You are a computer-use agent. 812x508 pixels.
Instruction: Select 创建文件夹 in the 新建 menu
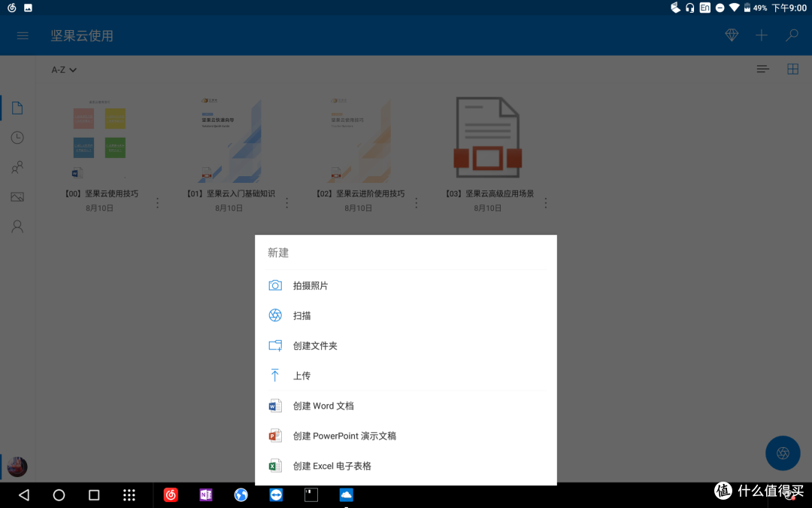point(405,345)
